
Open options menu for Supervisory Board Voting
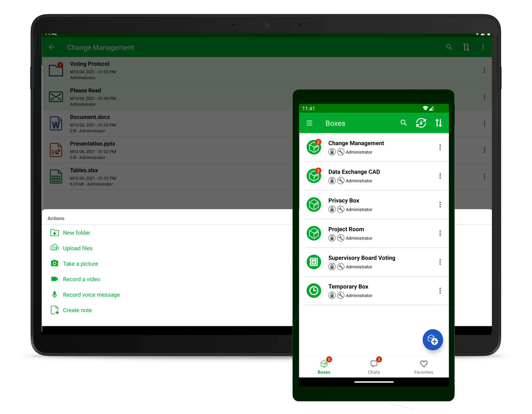(440, 262)
